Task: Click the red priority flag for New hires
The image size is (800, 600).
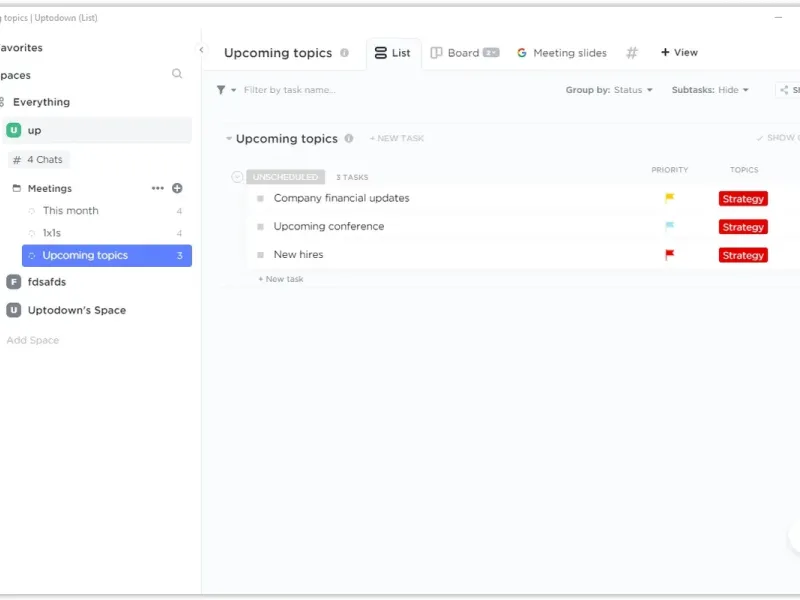Action: pyautogui.click(x=670, y=255)
